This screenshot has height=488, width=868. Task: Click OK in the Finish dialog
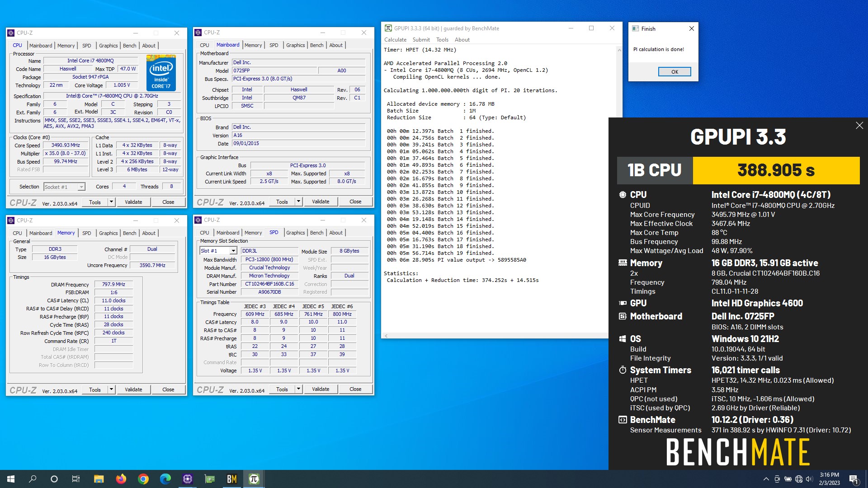[675, 72]
